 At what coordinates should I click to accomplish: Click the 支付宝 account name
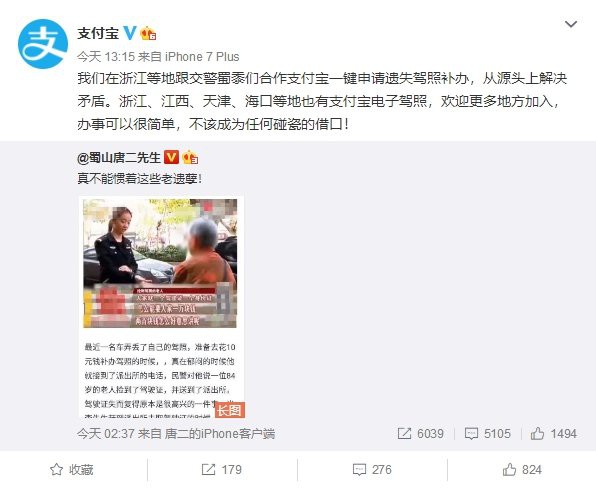pyautogui.click(x=98, y=33)
